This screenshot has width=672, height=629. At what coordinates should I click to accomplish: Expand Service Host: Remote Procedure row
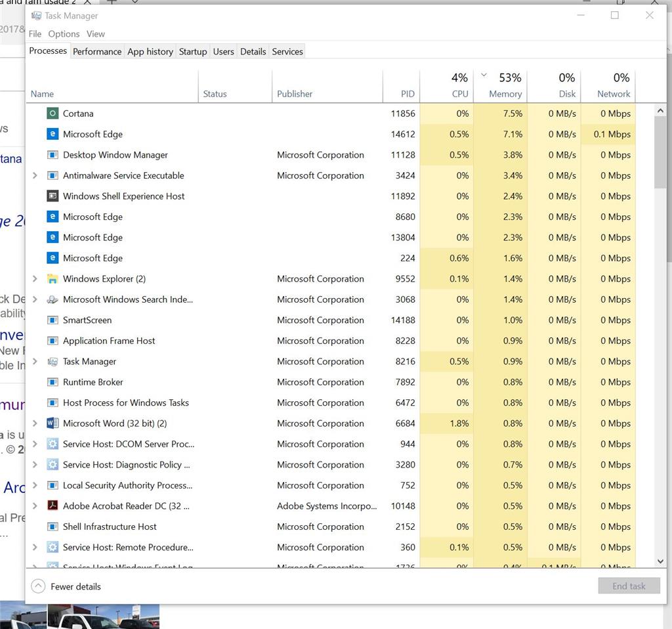click(x=35, y=547)
